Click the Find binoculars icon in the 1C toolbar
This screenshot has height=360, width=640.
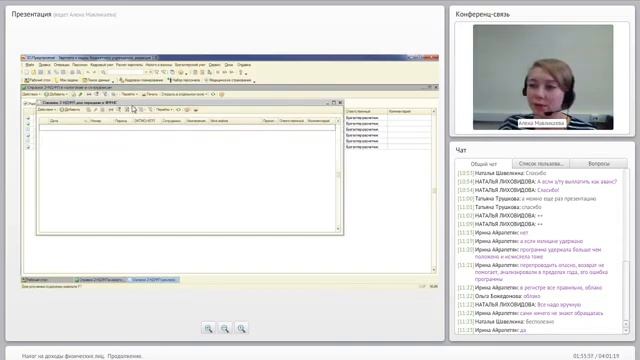point(103,72)
